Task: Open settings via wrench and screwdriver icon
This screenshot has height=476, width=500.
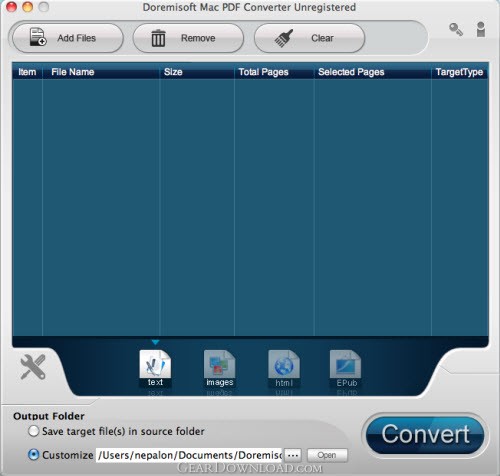Action: [x=33, y=367]
